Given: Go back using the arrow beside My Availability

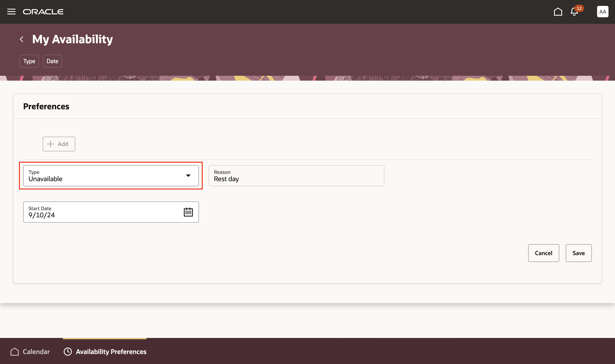Looking at the screenshot, I should pos(22,39).
